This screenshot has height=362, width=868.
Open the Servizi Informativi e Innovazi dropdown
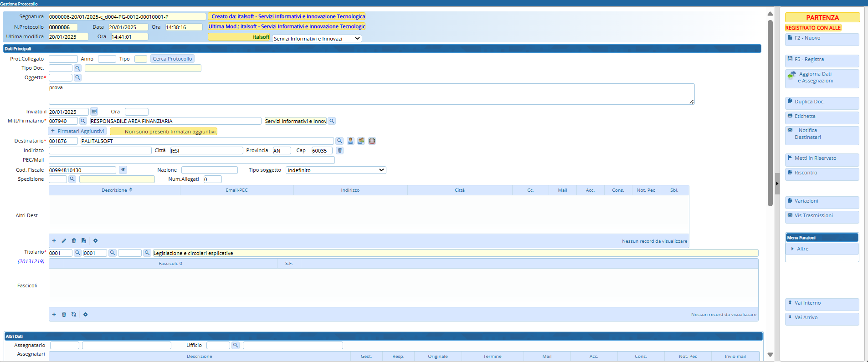coord(317,39)
